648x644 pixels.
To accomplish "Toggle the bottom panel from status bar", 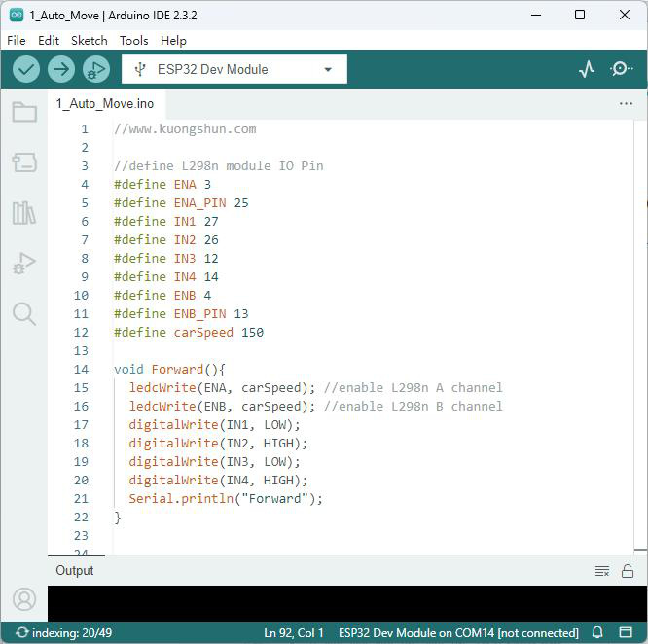I will [626, 632].
